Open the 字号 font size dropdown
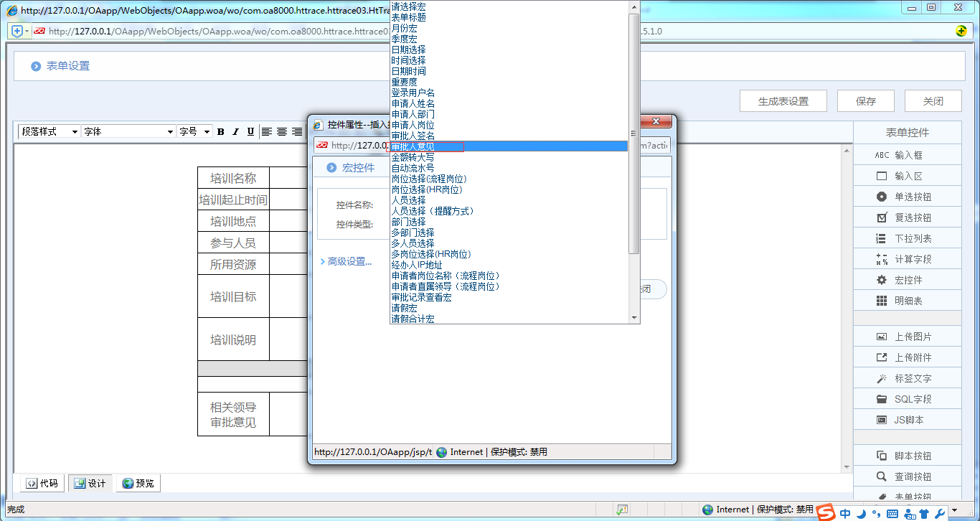The image size is (980, 521). coord(207,131)
